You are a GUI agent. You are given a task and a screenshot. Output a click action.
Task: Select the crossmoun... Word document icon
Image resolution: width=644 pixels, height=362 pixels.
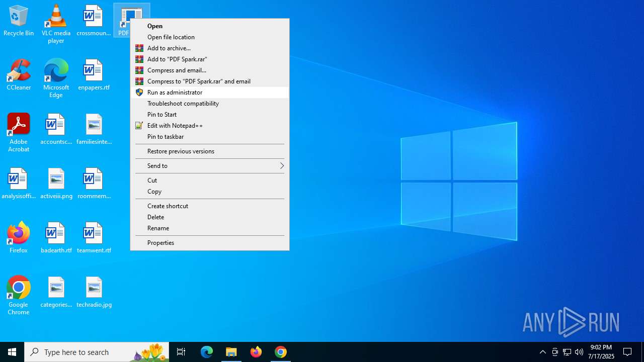pos(94,21)
